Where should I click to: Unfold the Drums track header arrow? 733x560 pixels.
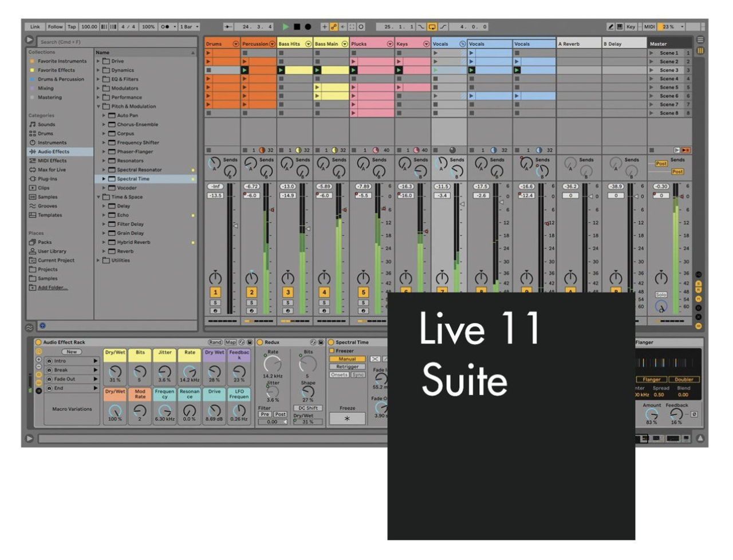235,44
